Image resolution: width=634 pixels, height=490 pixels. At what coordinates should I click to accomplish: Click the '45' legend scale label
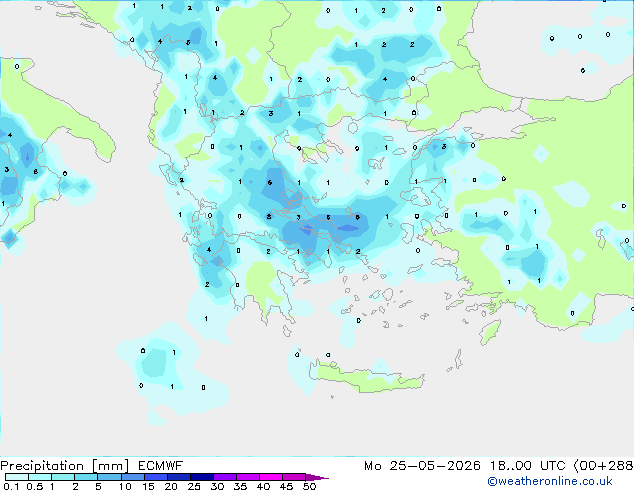click(x=286, y=486)
